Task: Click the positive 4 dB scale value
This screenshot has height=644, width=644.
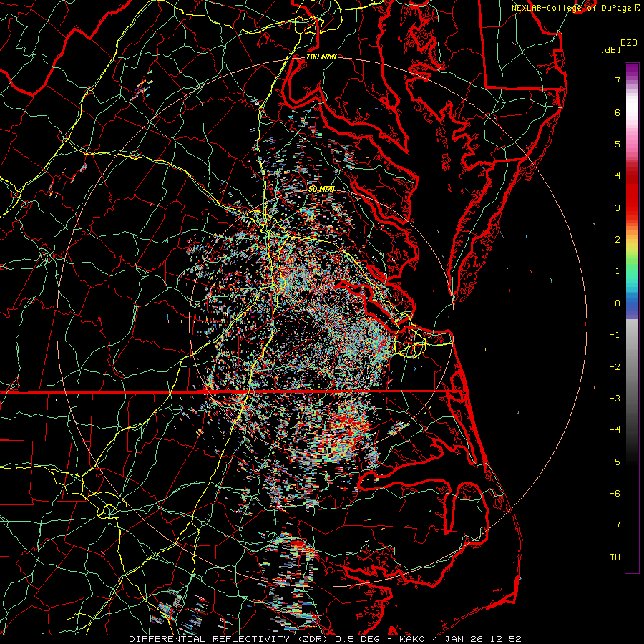Action: coord(618,176)
